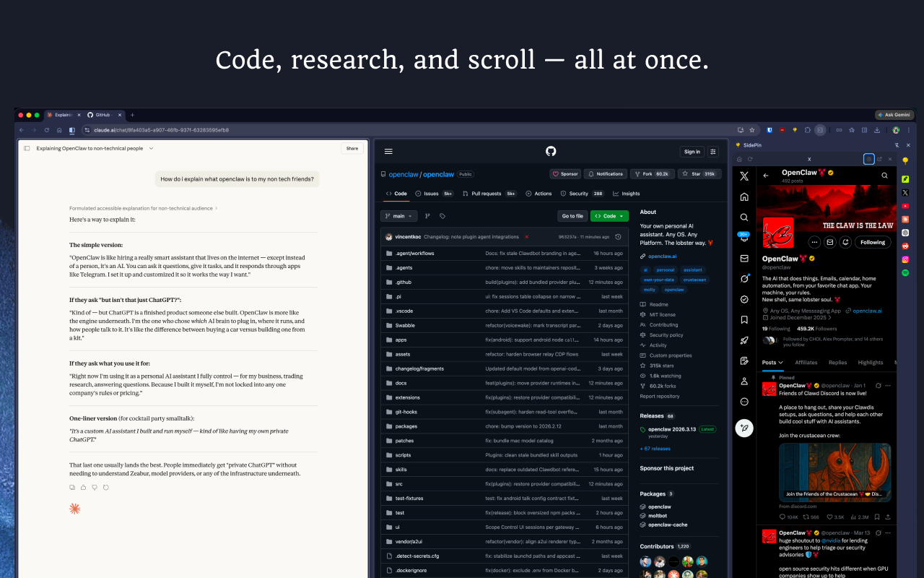Click the GitHub Octocat logo

click(551, 151)
